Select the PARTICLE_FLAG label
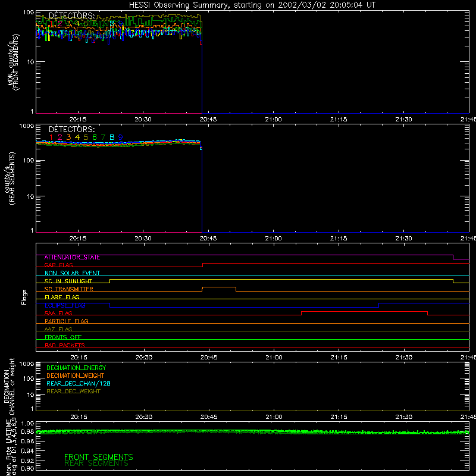Screen dimensions: 476x476 (67, 321)
